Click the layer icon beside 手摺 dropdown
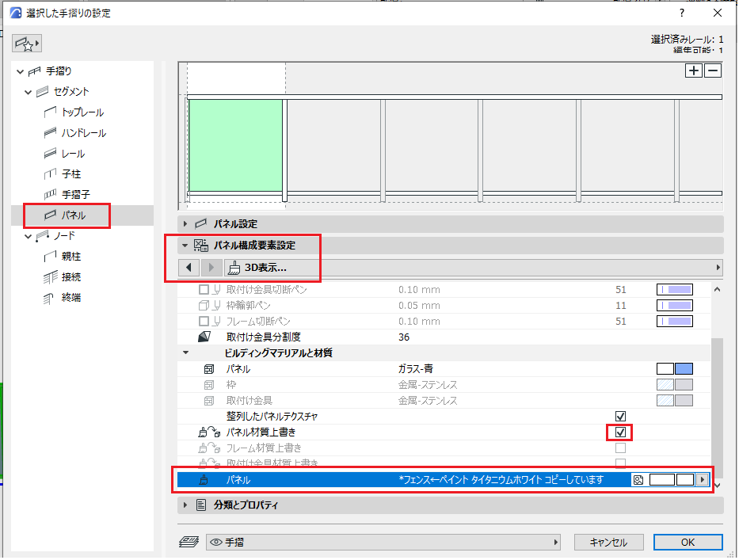739x560 pixels. coord(189,542)
